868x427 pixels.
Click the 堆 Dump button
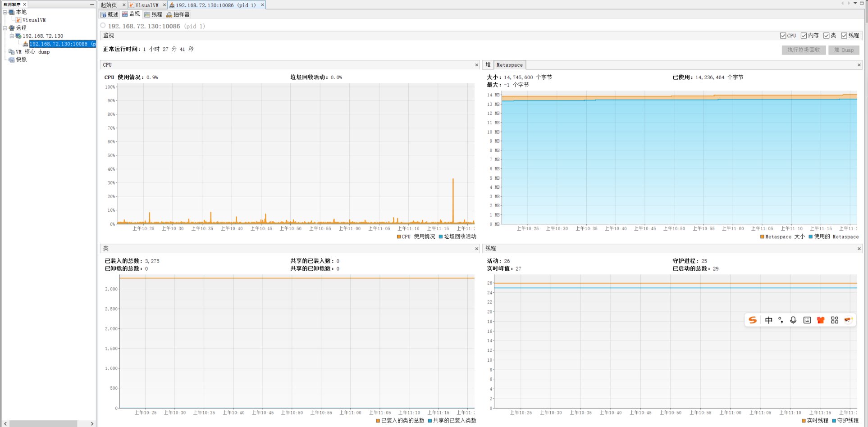[x=844, y=50]
